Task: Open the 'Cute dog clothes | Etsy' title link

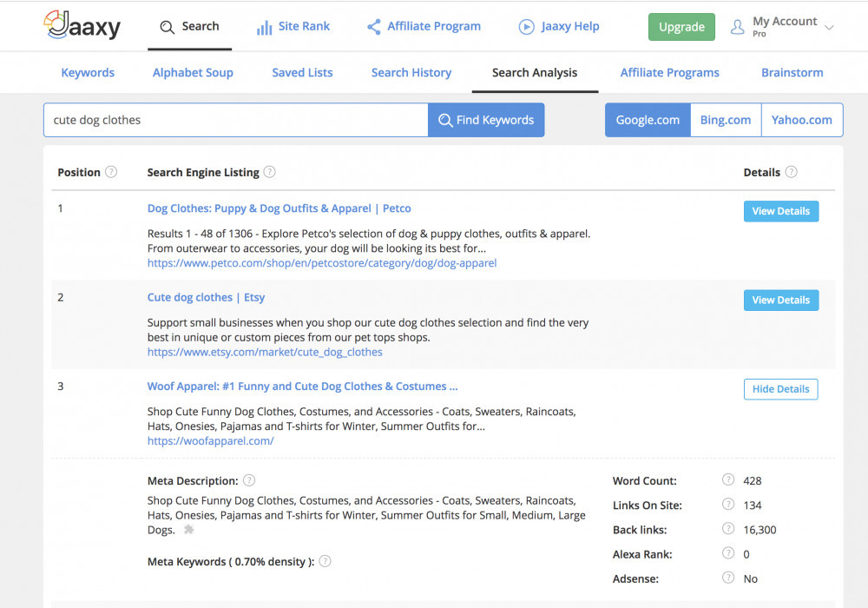Action: click(206, 297)
